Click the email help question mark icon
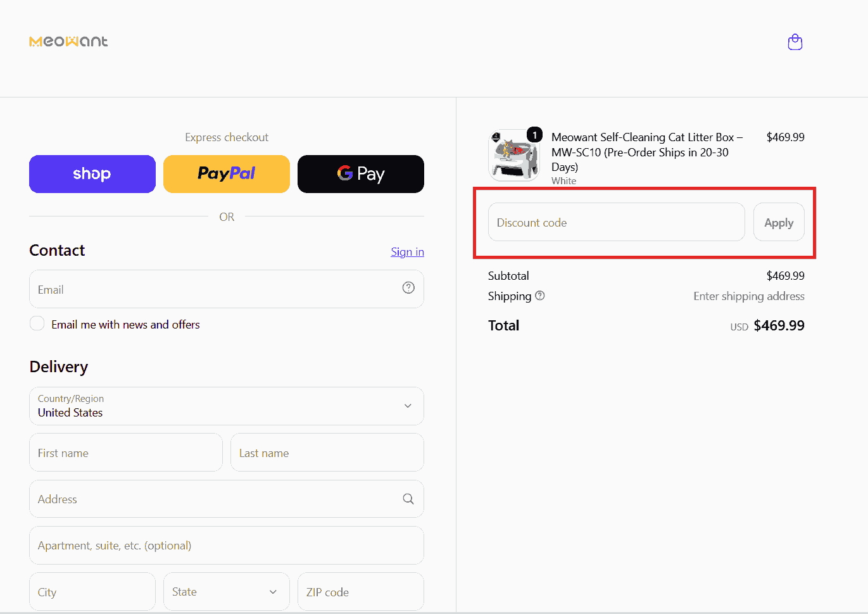This screenshot has width=868, height=614. point(408,288)
